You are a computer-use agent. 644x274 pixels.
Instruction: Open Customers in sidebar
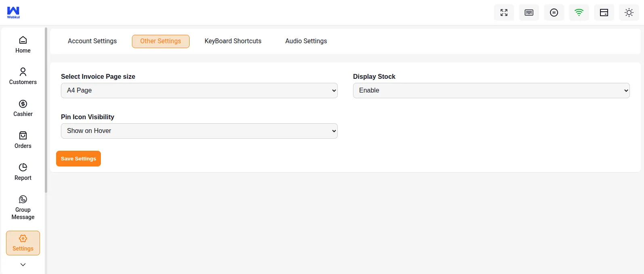(x=23, y=76)
